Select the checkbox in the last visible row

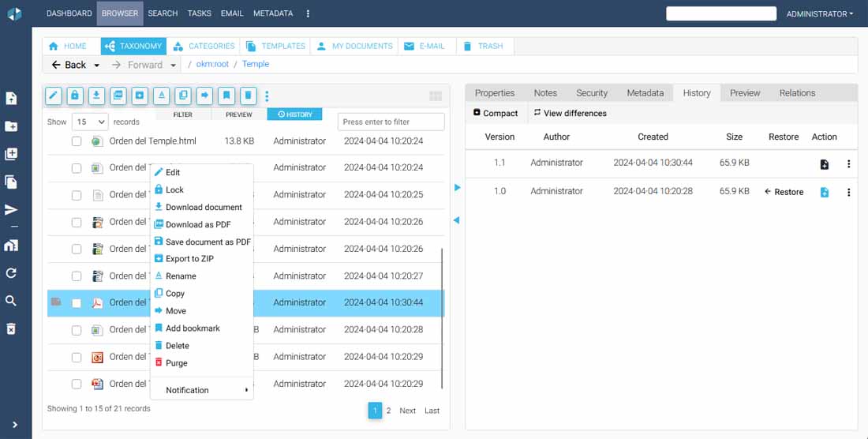tap(77, 385)
